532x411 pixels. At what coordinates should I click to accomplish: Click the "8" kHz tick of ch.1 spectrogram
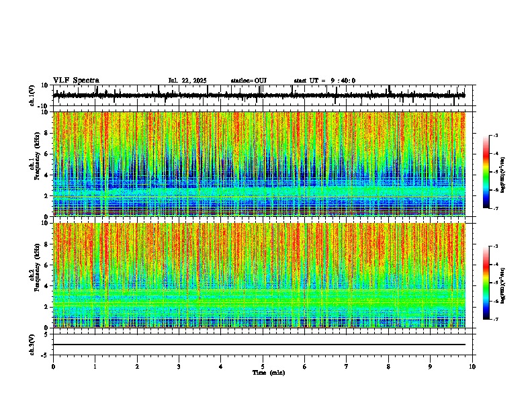coord(46,133)
